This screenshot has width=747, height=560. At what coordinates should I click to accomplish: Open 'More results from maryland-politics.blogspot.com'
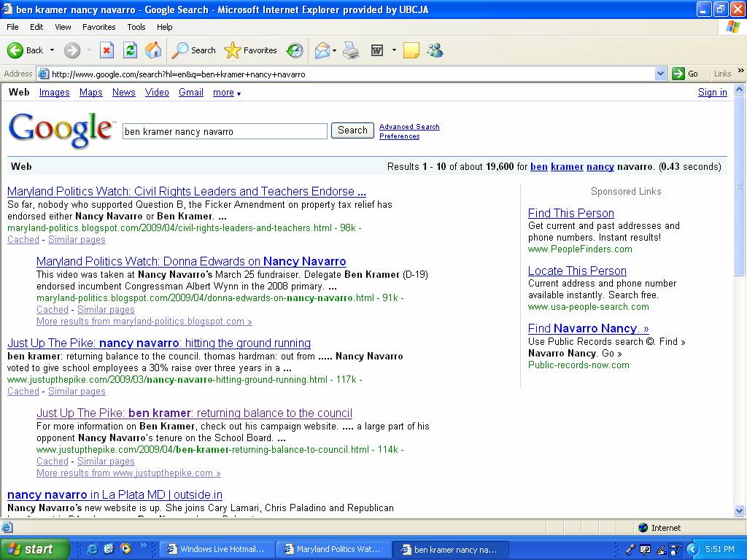pyautogui.click(x=144, y=322)
